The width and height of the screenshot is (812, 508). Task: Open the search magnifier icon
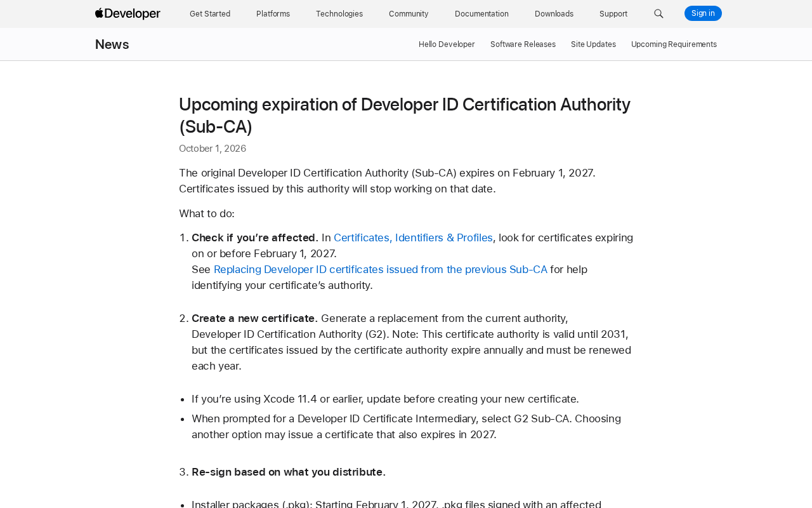658,13
